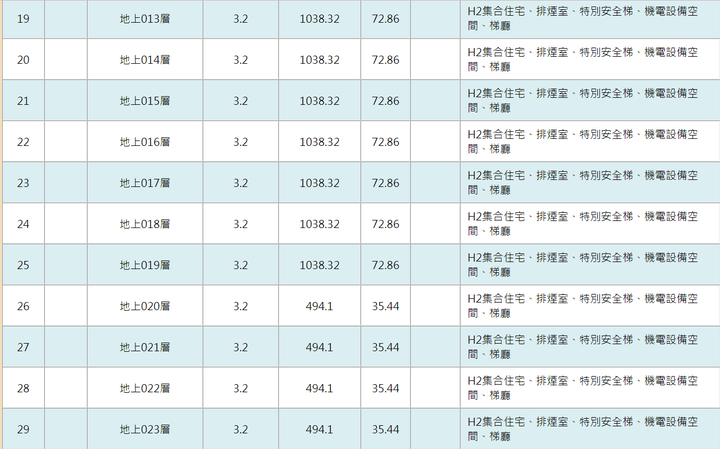Select row number 29 cell
Screen dimensions: 720x449
23,430
